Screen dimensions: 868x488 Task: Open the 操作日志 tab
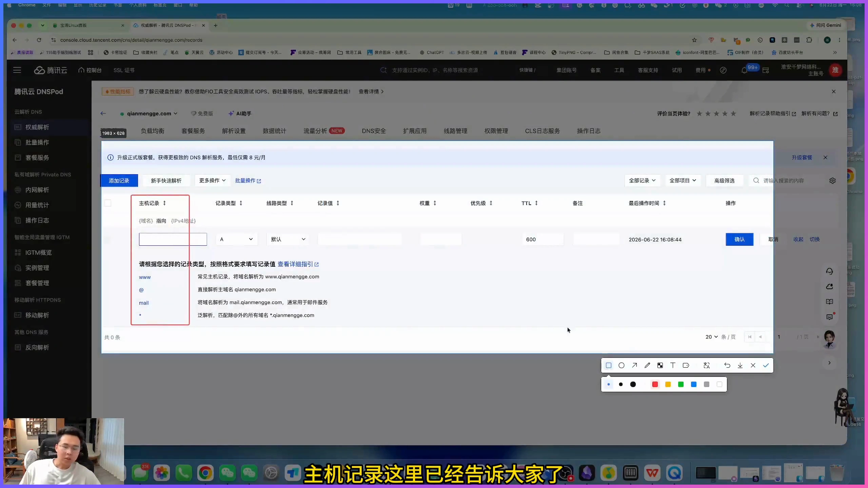589,131
